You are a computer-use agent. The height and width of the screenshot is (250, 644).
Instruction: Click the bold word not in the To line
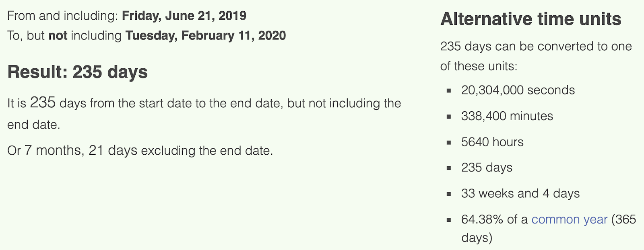pos(58,35)
